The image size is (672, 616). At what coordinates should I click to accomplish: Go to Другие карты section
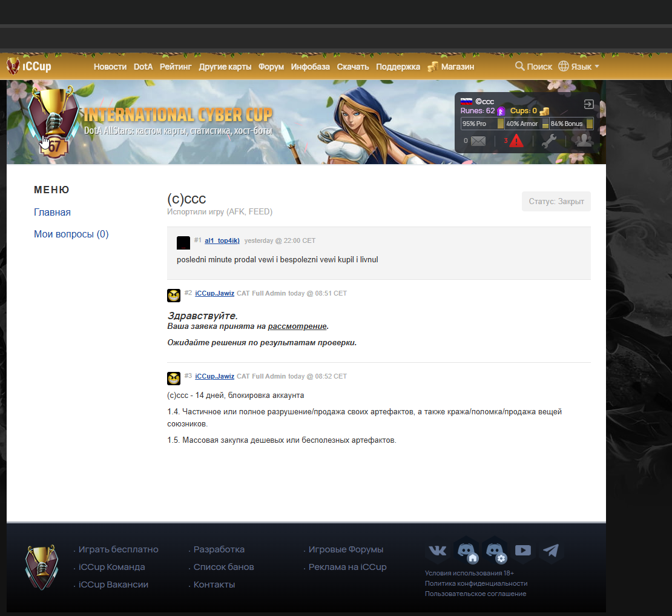[225, 67]
